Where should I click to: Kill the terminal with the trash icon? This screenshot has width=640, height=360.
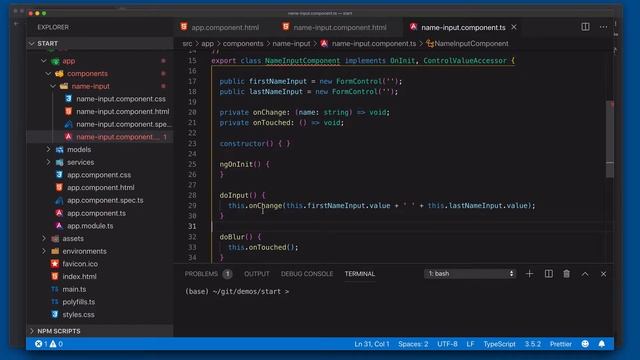click(567, 274)
